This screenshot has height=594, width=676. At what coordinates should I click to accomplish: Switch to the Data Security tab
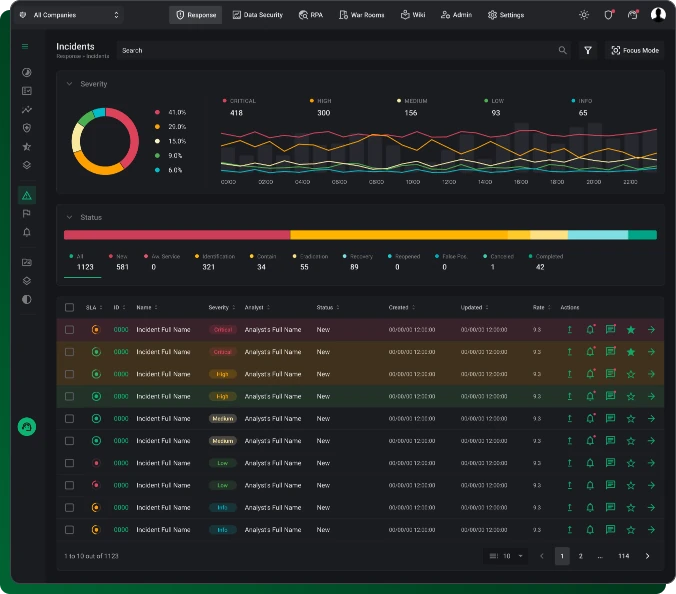pyautogui.click(x=258, y=15)
